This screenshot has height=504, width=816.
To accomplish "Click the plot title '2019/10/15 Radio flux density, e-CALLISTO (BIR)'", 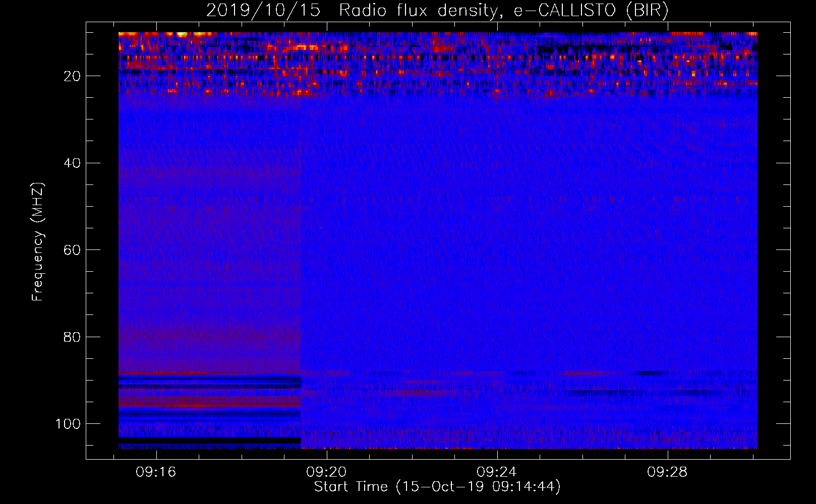I will click(437, 11).
